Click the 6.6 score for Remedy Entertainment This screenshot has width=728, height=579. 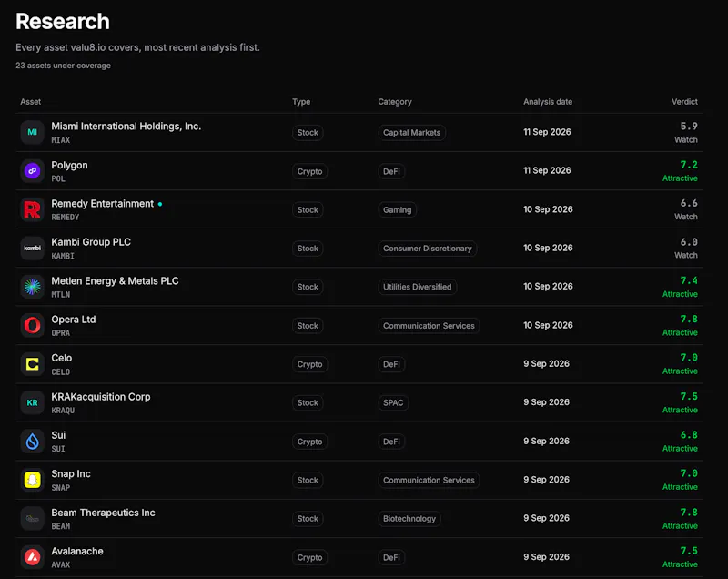pyautogui.click(x=689, y=203)
